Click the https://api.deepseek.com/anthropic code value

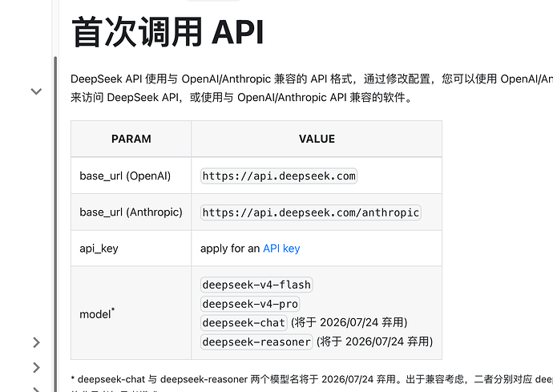coord(311,212)
